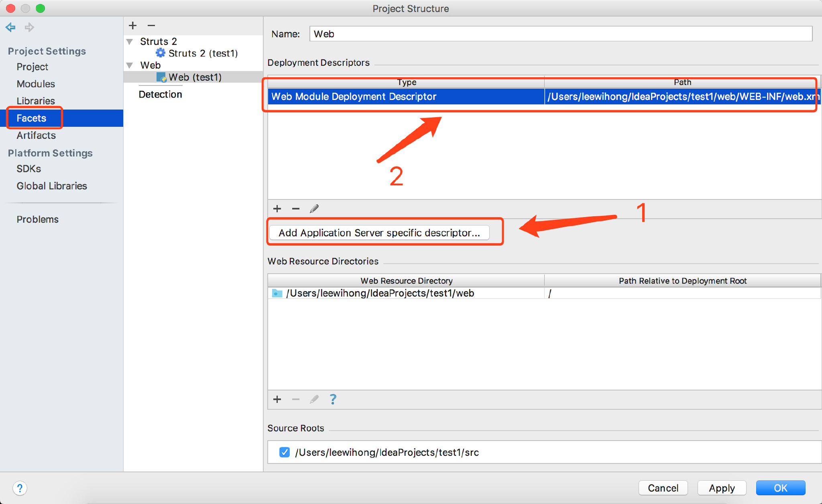Open the web resource directories help question mark
The width and height of the screenshot is (822, 504).
click(x=333, y=399)
